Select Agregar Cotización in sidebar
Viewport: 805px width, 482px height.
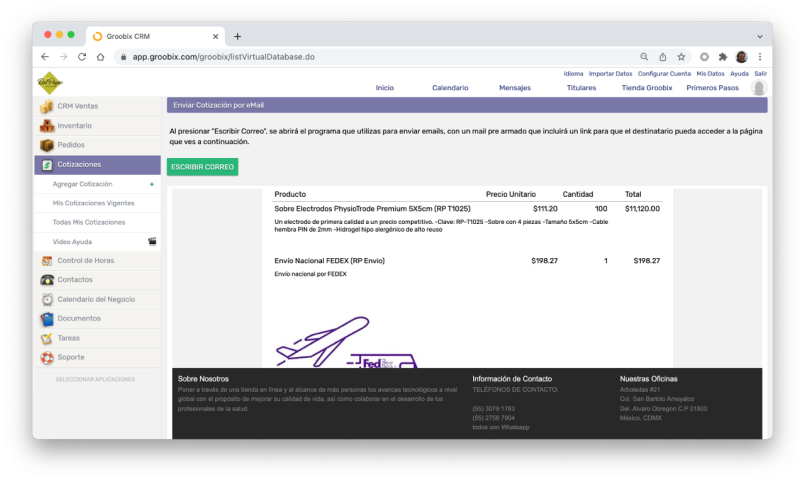tap(82, 184)
